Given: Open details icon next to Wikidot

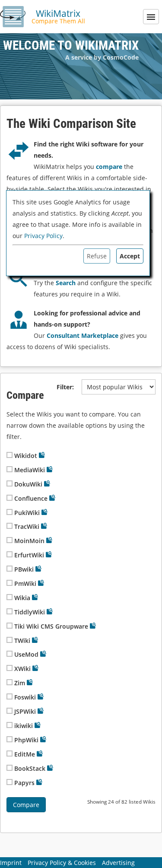Looking at the screenshot, I should tap(42, 455).
